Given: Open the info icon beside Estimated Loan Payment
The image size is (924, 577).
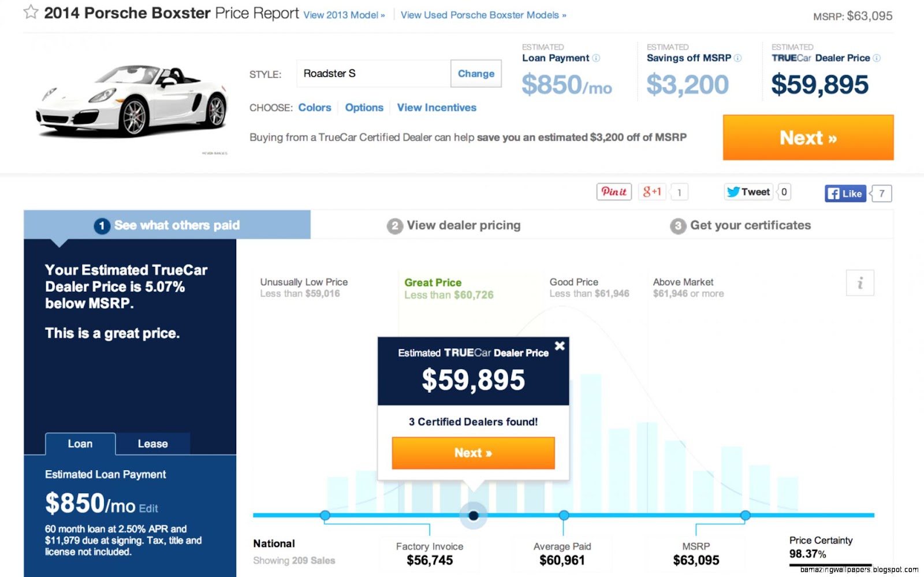Looking at the screenshot, I should 595,58.
